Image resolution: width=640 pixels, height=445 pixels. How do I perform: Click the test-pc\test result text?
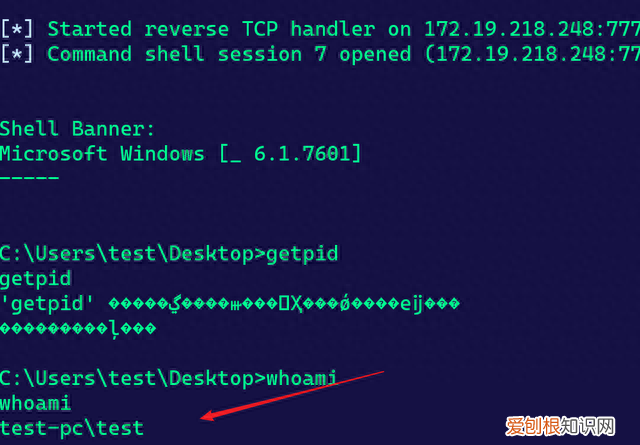click(71, 428)
